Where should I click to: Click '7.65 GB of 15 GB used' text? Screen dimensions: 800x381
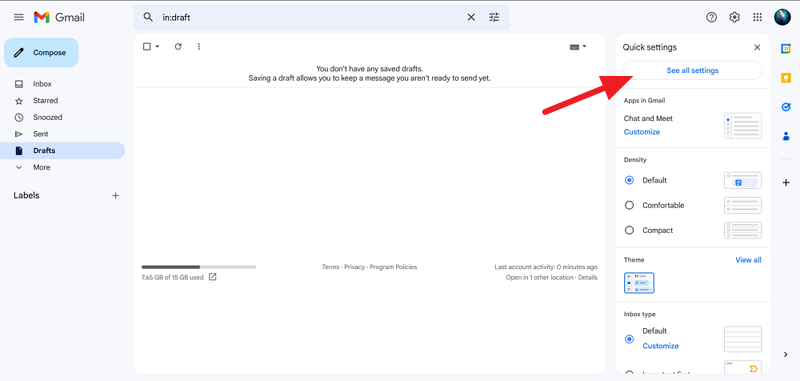[x=172, y=277]
